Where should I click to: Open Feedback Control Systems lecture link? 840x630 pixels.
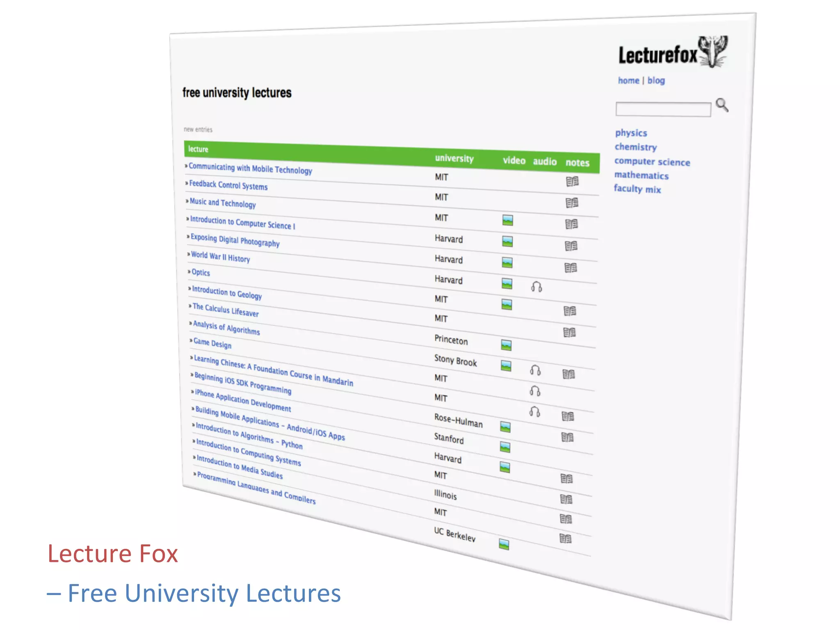[228, 185]
